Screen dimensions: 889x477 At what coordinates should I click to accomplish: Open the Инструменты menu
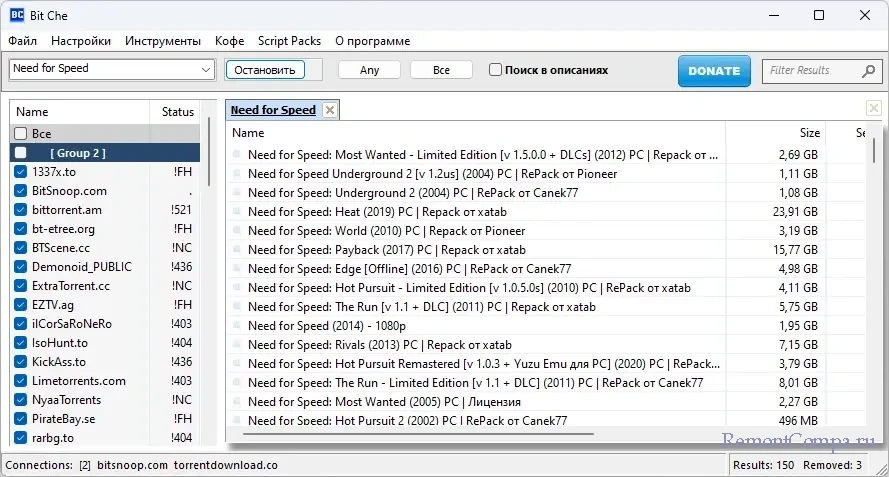[163, 41]
